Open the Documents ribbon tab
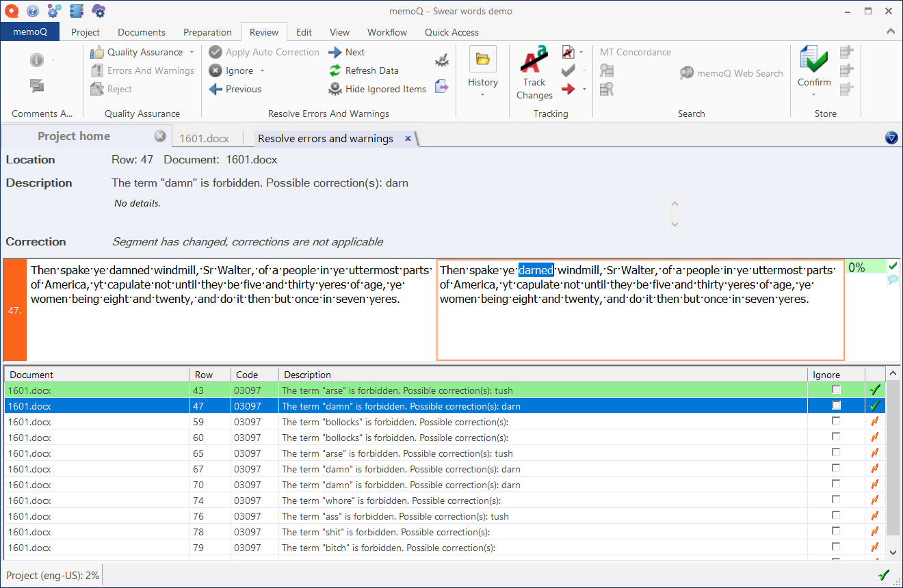The width and height of the screenshot is (903, 588). tap(142, 32)
